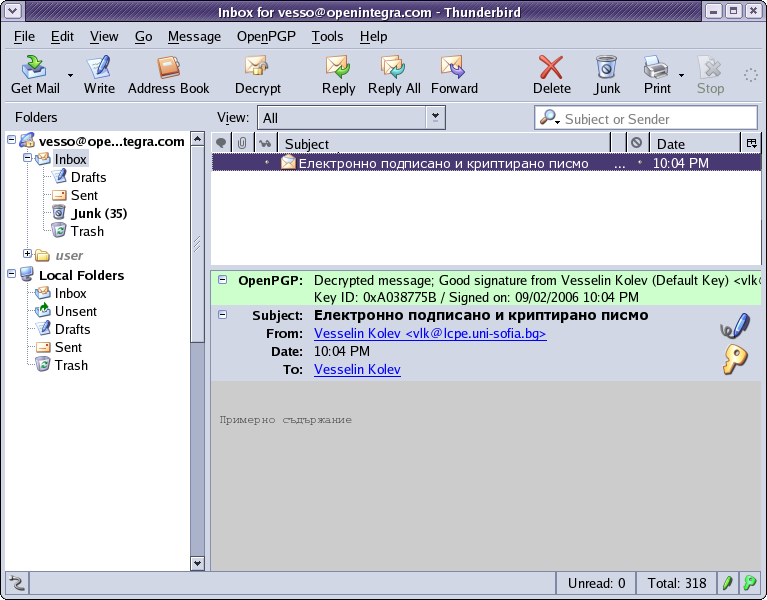Click the Write message icon
This screenshot has width=767, height=600.
click(99, 75)
